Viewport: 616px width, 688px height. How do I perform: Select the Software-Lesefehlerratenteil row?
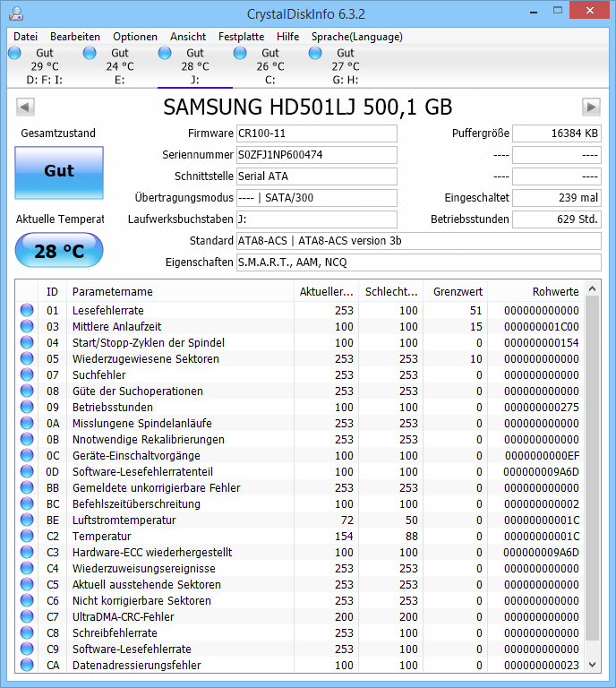click(300, 472)
